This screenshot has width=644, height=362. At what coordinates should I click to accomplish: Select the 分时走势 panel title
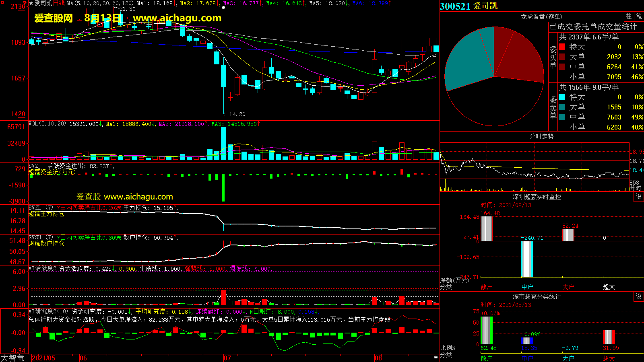(x=541, y=136)
